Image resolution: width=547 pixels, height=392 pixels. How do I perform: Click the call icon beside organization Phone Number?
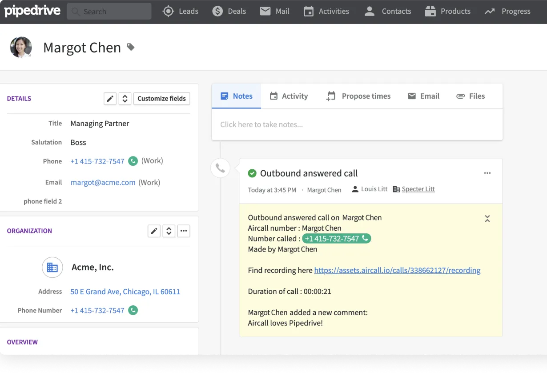(133, 310)
